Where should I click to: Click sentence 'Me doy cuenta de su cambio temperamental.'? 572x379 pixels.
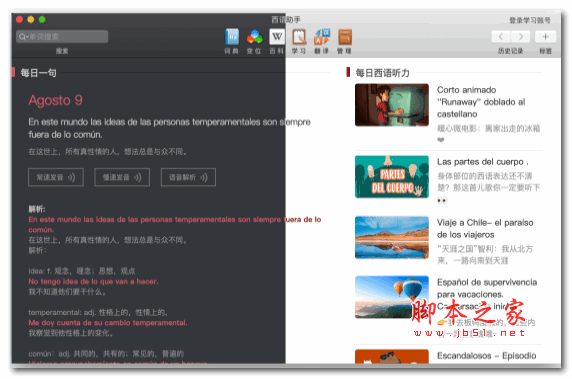pos(108,323)
